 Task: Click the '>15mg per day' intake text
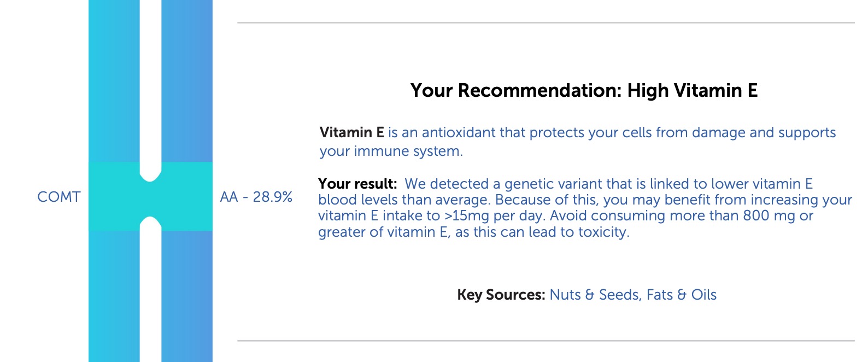[x=495, y=216]
